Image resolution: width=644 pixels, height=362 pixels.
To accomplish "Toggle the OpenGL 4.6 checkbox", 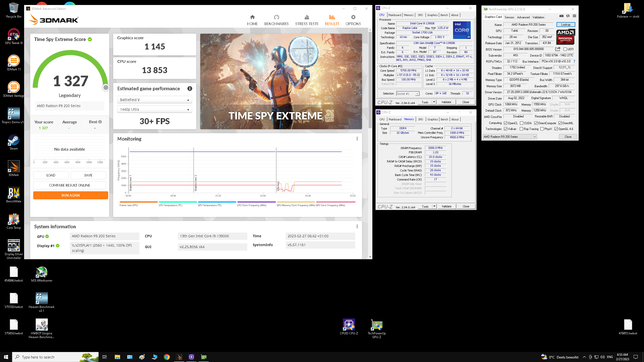I will click(556, 129).
